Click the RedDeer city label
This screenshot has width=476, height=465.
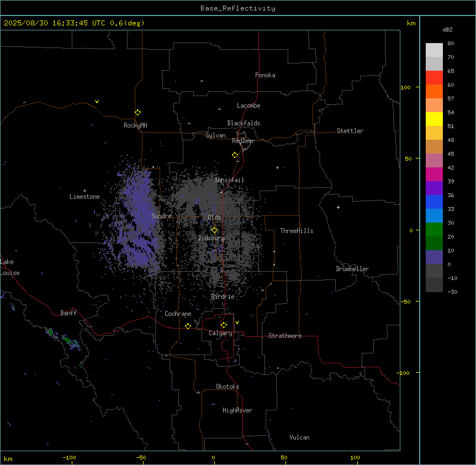point(243,141)
